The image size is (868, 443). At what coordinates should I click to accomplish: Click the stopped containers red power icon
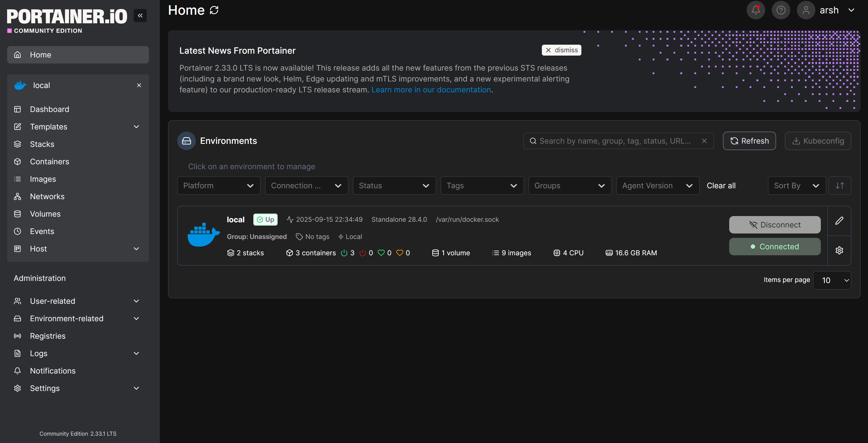pyautogui.click(x=363, y=253)
